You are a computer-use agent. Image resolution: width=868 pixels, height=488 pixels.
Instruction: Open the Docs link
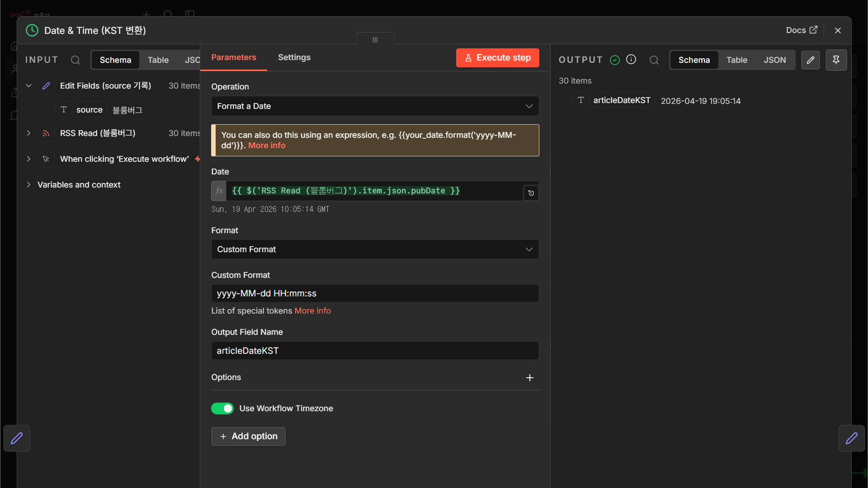(x=802, y=30)
